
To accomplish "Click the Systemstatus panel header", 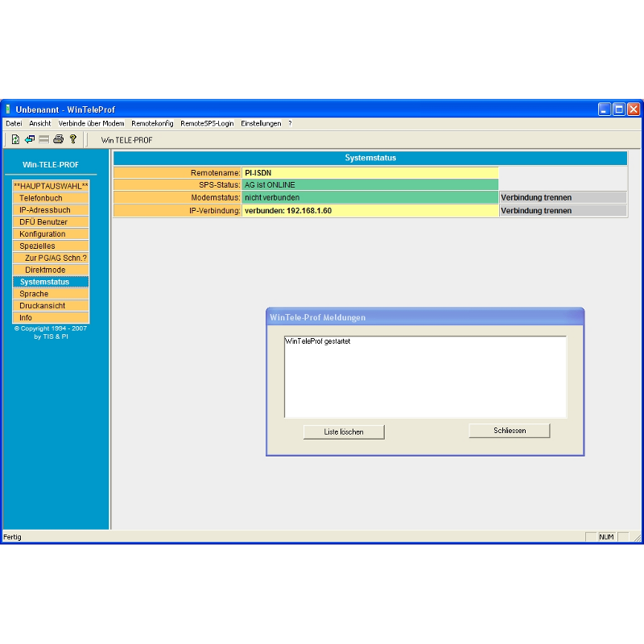I will [x=370, y=158].
